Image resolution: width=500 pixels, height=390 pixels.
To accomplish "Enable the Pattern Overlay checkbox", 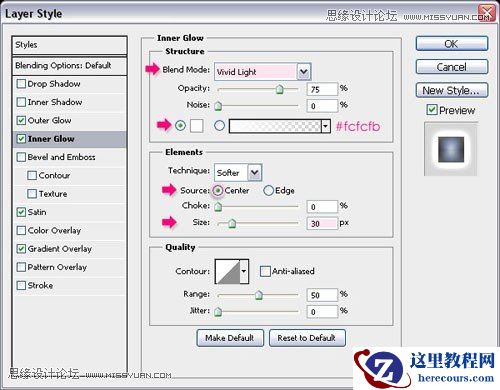I will [21, 267].
